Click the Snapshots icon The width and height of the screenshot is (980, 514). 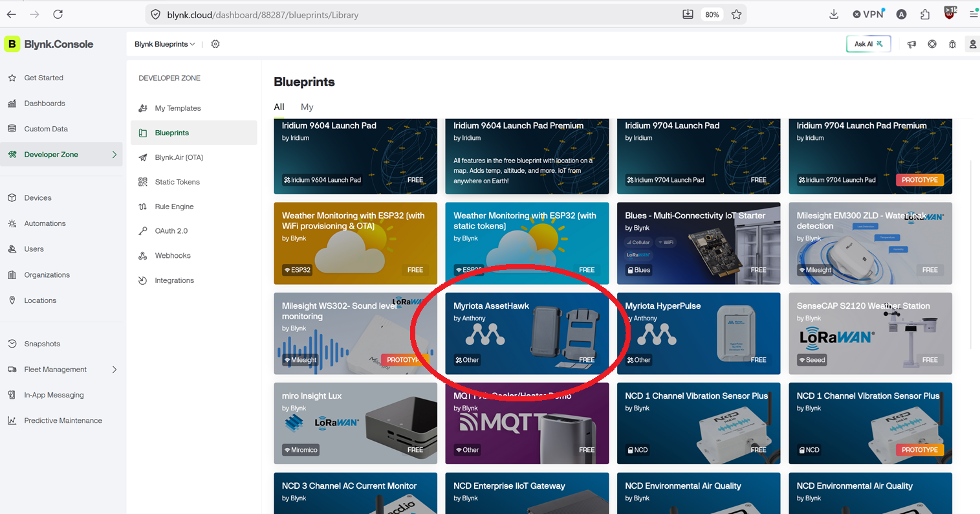(12, 344)
